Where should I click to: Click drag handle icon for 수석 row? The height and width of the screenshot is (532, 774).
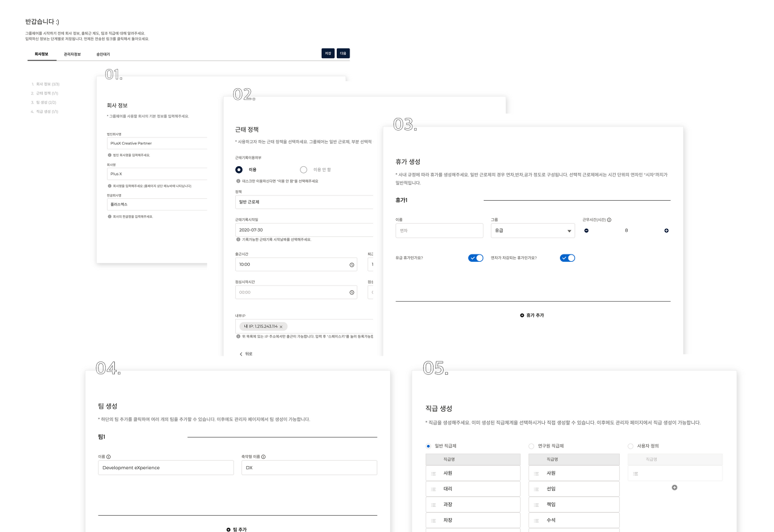tap(536, 521)
